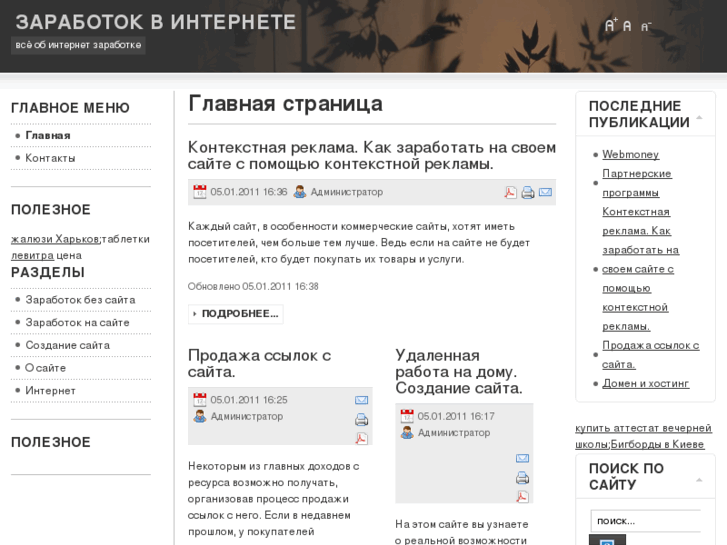This screenshot has width=727, height=545.
Task: Reset font size with the middle A icon
Action: click(627, 26)
